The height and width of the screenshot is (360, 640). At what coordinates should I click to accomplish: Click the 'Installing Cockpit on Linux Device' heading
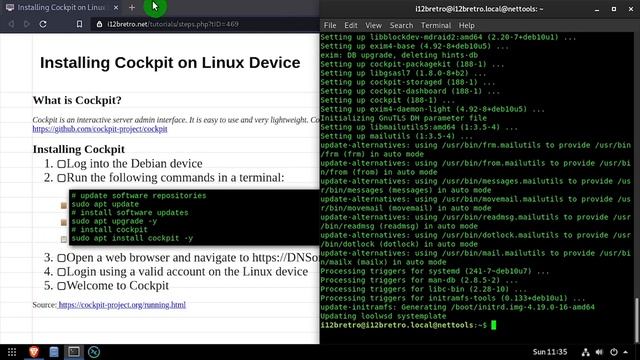[x=170, y=63]
